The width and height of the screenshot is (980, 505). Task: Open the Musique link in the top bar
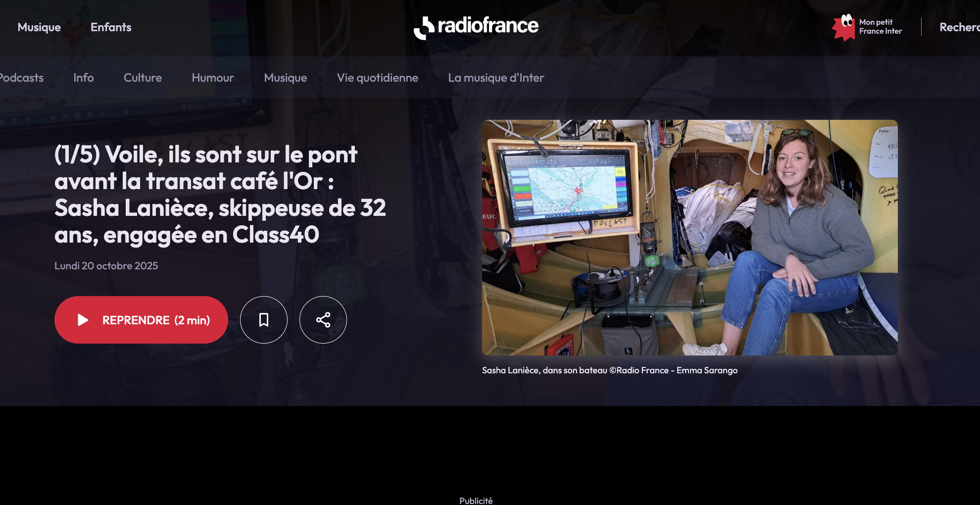tap(39, 27)
